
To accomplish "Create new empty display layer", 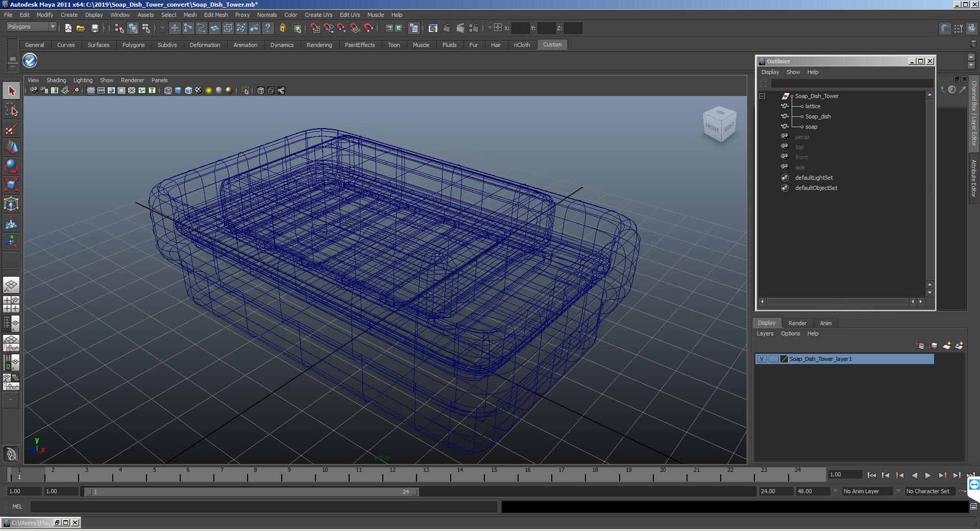I will tap(947, 346).
